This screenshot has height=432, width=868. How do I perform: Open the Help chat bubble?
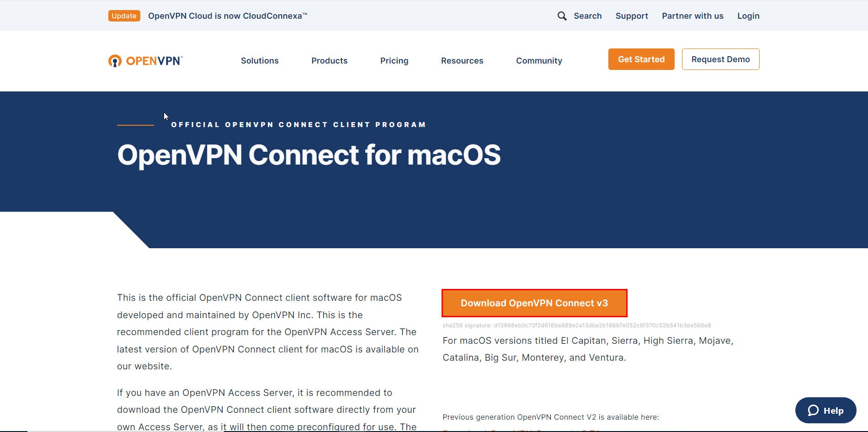click(825, 411)
